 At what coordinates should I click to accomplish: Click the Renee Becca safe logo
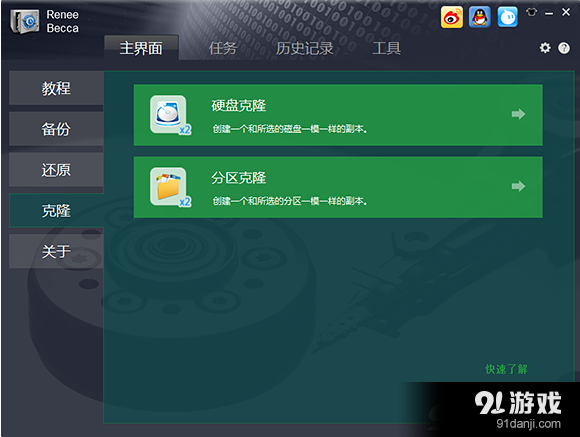(25, 21)
